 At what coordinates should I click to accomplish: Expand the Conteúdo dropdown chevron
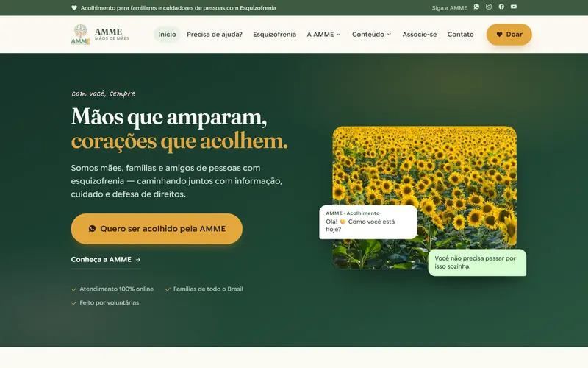tap(389, 34)
